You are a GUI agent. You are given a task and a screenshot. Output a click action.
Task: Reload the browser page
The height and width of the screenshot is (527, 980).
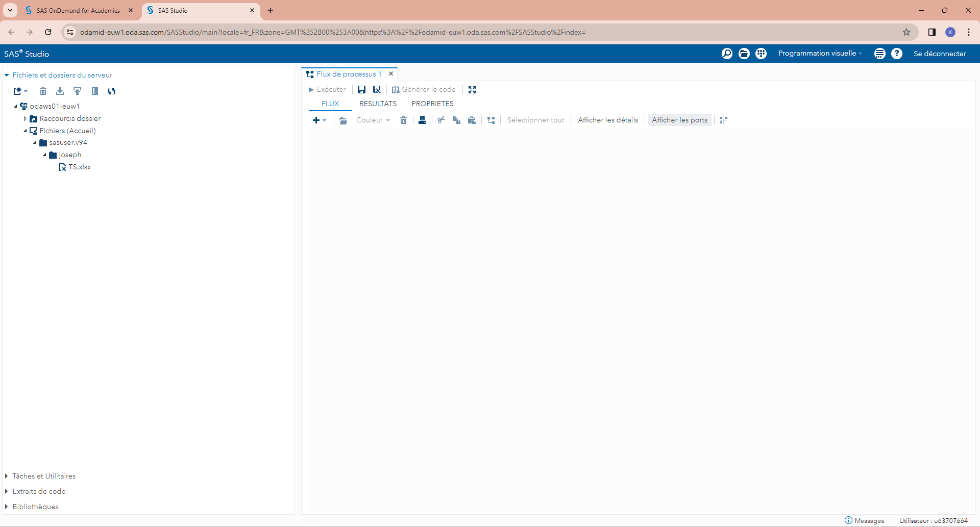coord(48,32)
